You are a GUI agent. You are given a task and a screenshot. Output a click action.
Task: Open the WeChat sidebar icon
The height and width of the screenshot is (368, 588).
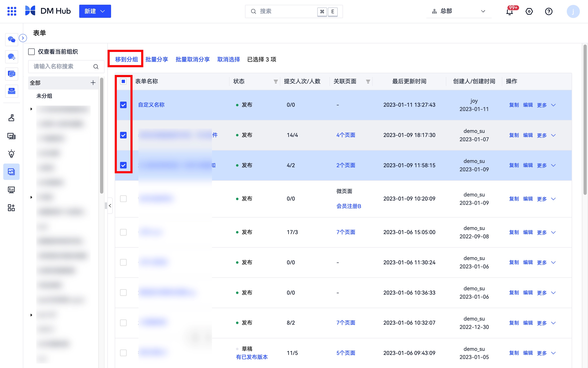pyautogui.click(x=11, y=39)
